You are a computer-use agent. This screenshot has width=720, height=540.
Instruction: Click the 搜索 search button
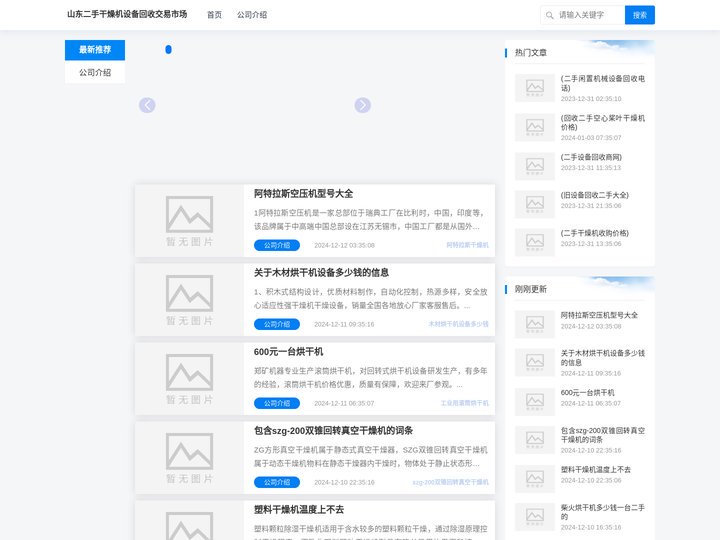point(640,15)
